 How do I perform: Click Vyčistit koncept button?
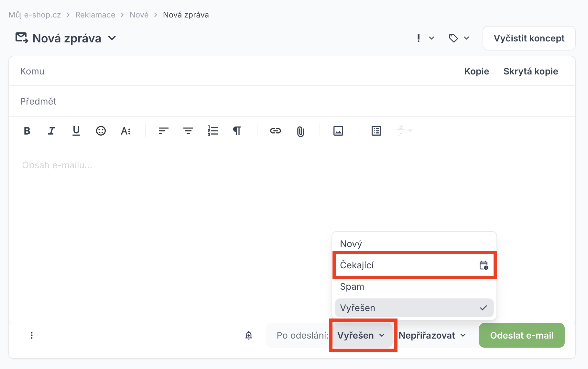529,38
